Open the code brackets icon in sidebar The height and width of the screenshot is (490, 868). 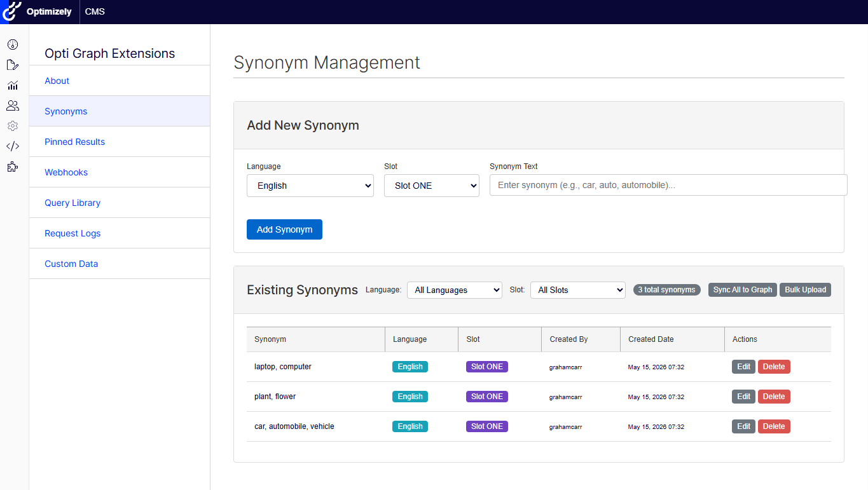(13, 146)
